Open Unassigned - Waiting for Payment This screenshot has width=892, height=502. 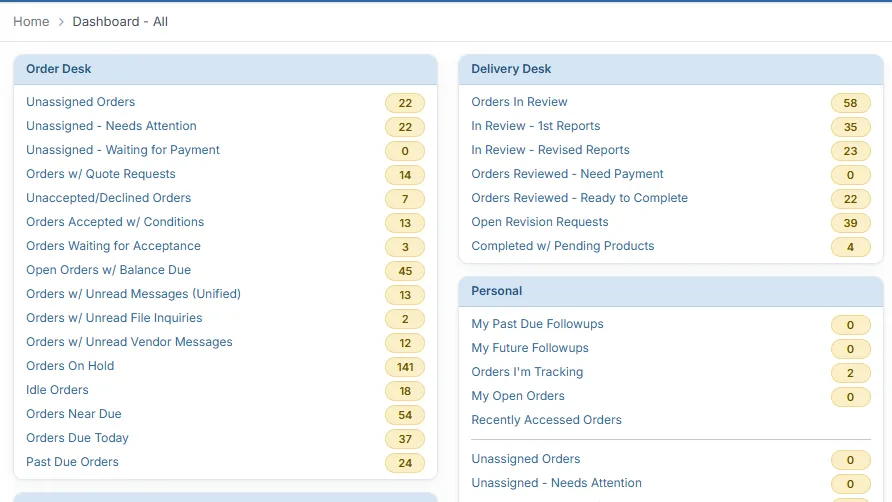123,150
